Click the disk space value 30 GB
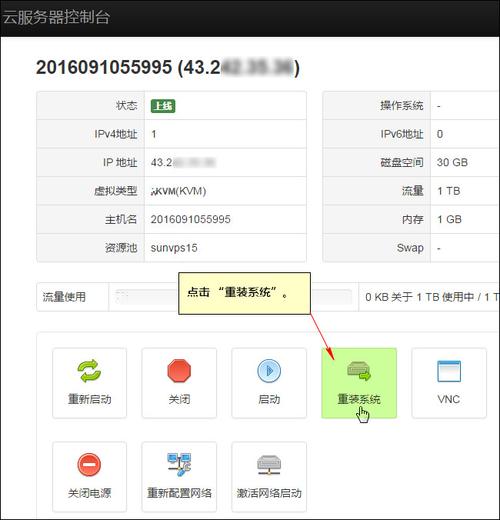The height and width of the screenshot is (520, 500). pyautogui.click(x=452, y=162)
